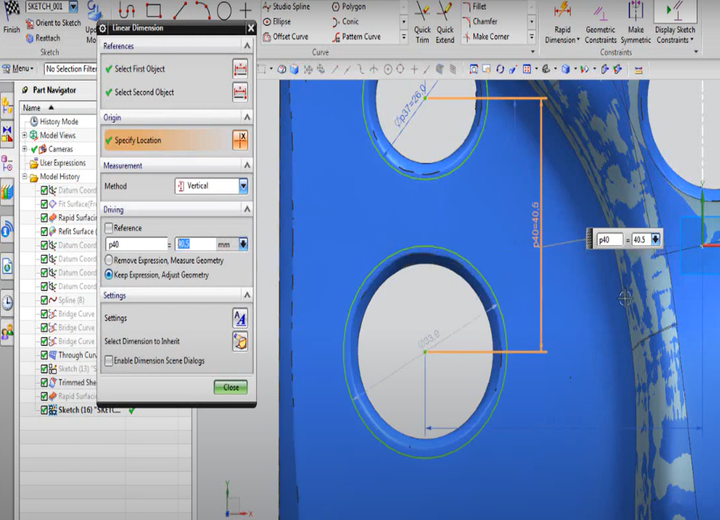Viewport: 720px width, 520px height.
Task: Select the Line sketch tool
Action: 180,10
